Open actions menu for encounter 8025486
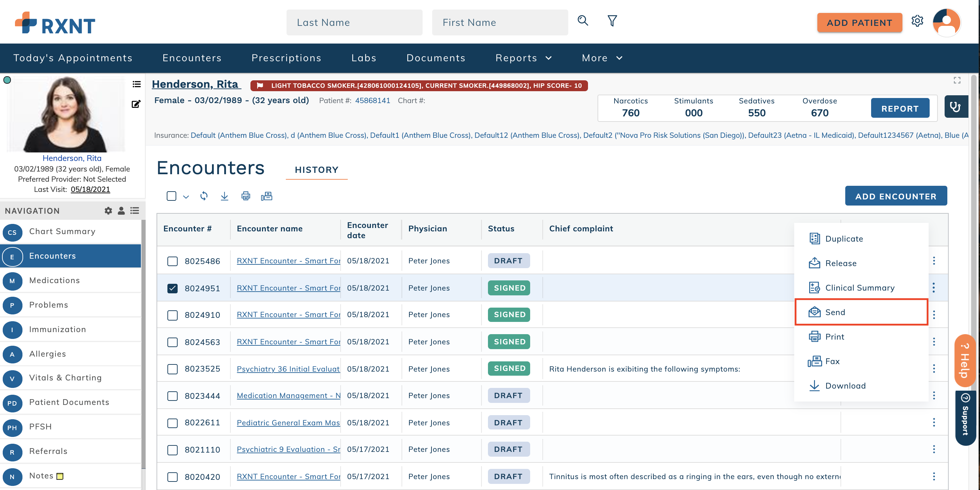 (934, 261)
